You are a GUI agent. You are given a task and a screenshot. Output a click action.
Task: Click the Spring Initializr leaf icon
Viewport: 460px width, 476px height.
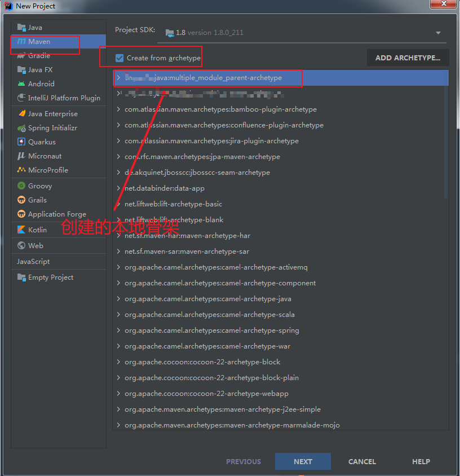click(x=21, y=128)
